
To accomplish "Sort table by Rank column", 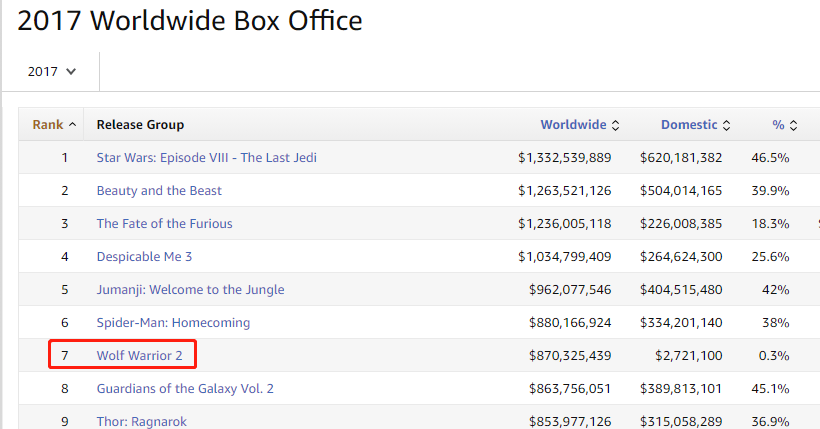I will (x=71, y=125).
